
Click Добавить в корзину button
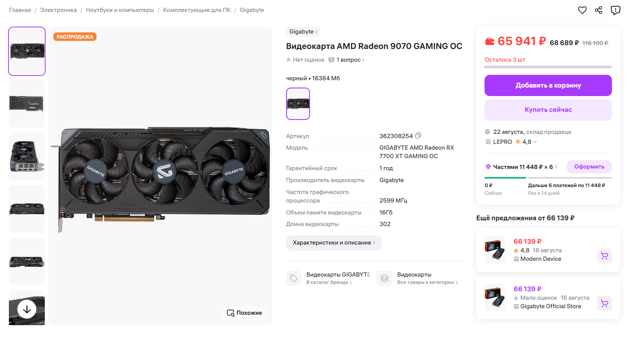click(548, 86)
